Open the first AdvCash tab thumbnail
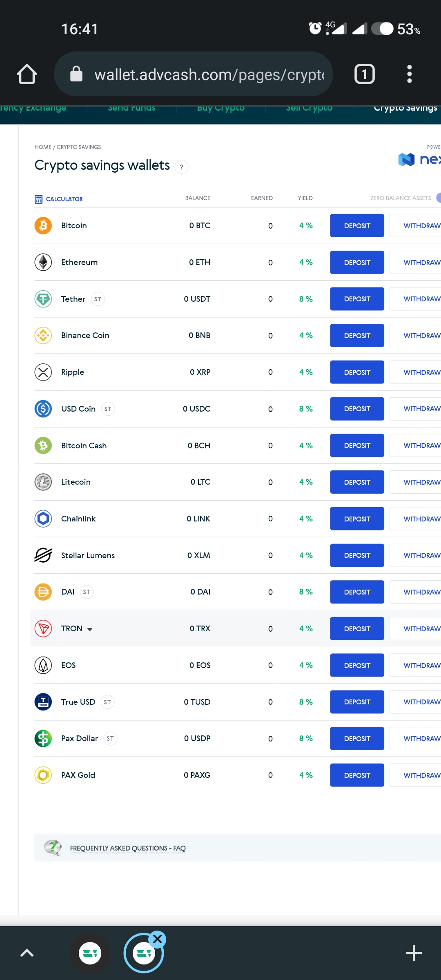Screen dimensions: 441x980 coord(90,953)
